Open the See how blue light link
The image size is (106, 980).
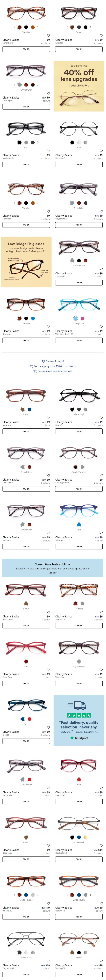point(53,573)
